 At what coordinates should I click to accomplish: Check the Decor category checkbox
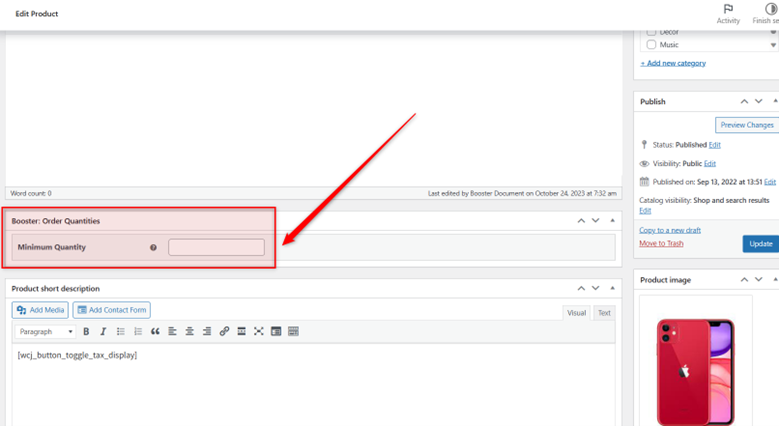(651, 32)
